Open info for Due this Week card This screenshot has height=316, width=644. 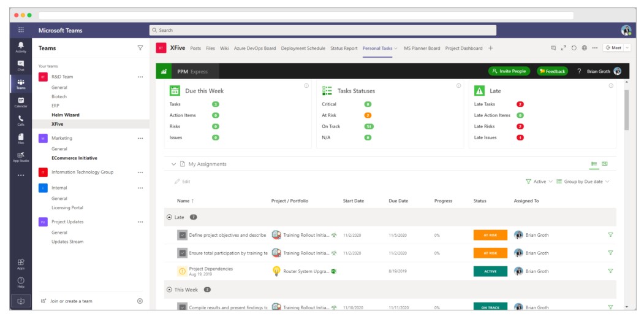point(306,85)
